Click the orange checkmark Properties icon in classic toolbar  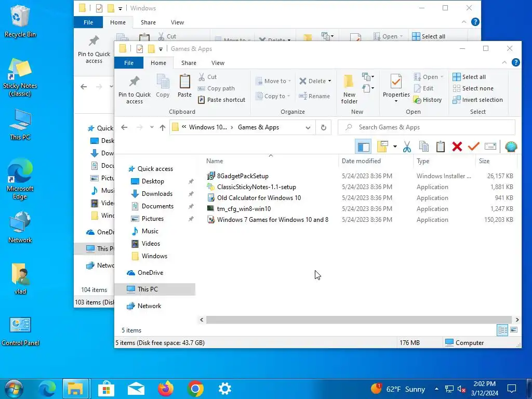coord(474,147)
